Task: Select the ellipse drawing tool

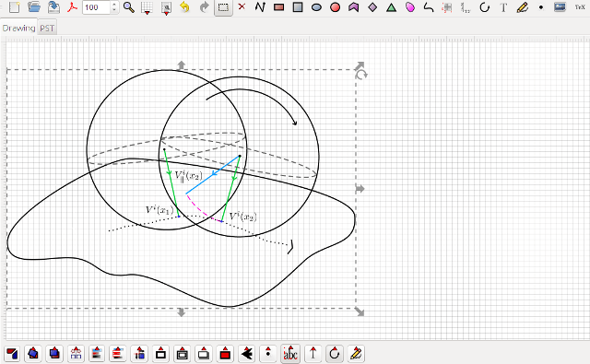Action: point(316,7)
